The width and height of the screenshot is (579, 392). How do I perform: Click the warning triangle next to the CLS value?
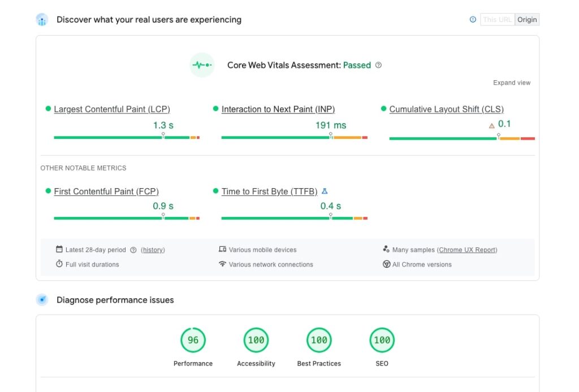491,125
